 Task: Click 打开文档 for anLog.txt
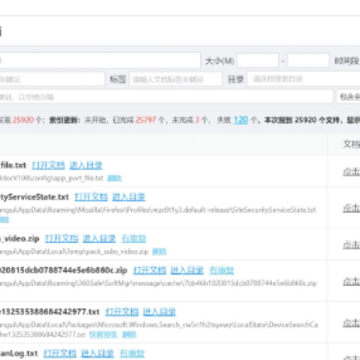pyautogui.click(x=60, y=353)
